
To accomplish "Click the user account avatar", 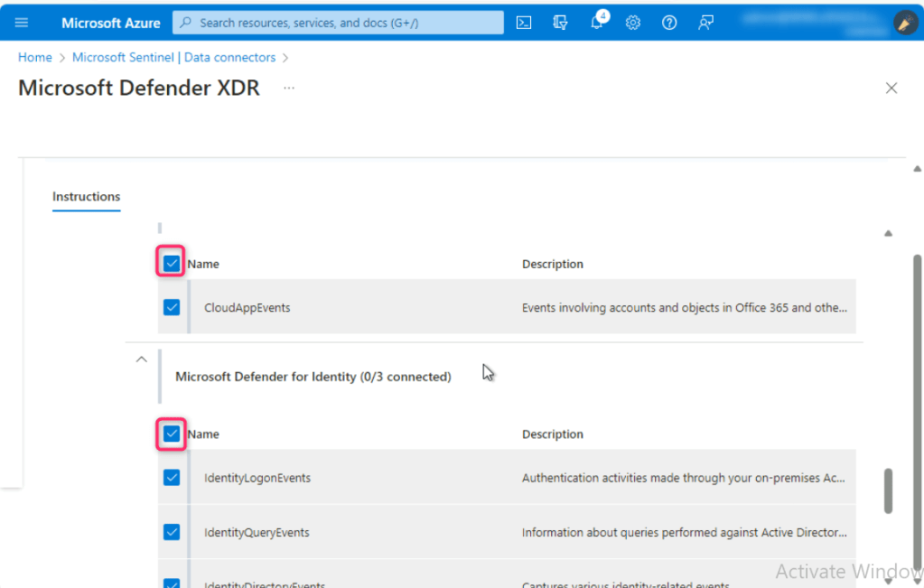I will coord(905,23).
